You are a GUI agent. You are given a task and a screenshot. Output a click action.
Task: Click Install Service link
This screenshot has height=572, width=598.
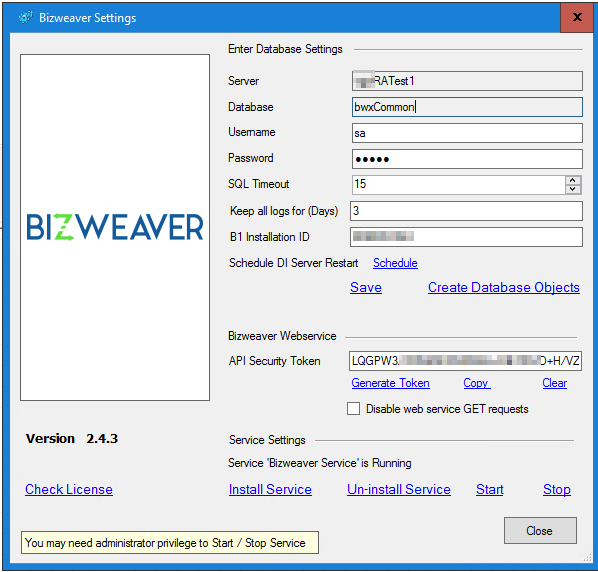point(270,489)
